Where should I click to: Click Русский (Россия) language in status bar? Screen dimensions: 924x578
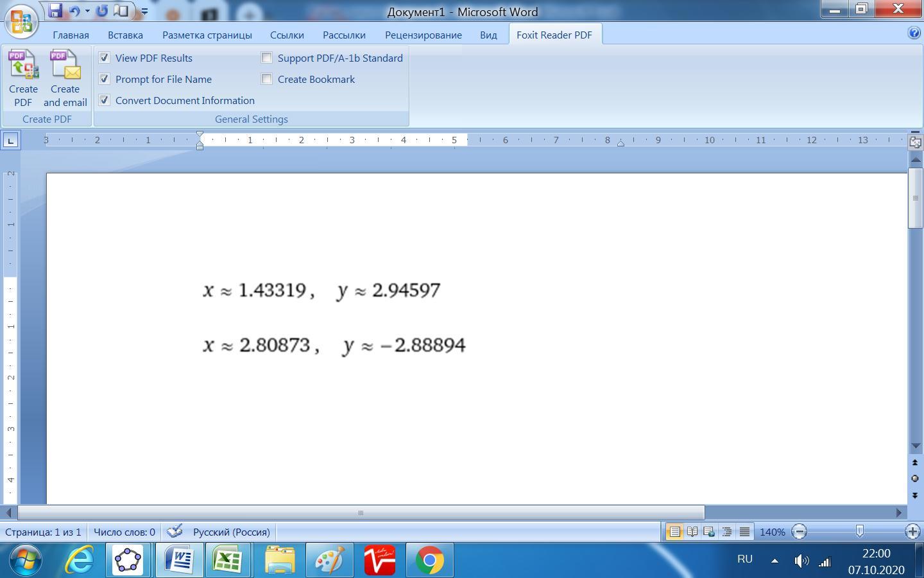pos(231,532)
